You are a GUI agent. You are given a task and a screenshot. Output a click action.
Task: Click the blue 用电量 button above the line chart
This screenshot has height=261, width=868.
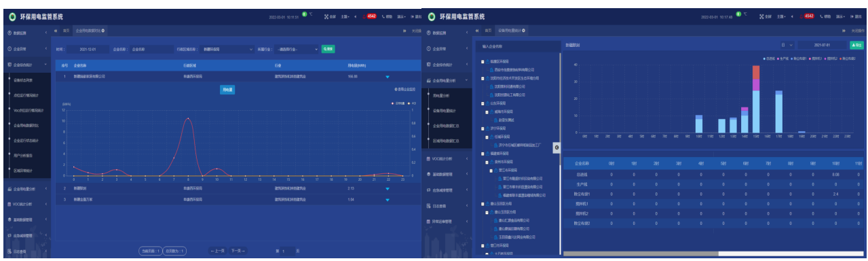tap(227, 89)
